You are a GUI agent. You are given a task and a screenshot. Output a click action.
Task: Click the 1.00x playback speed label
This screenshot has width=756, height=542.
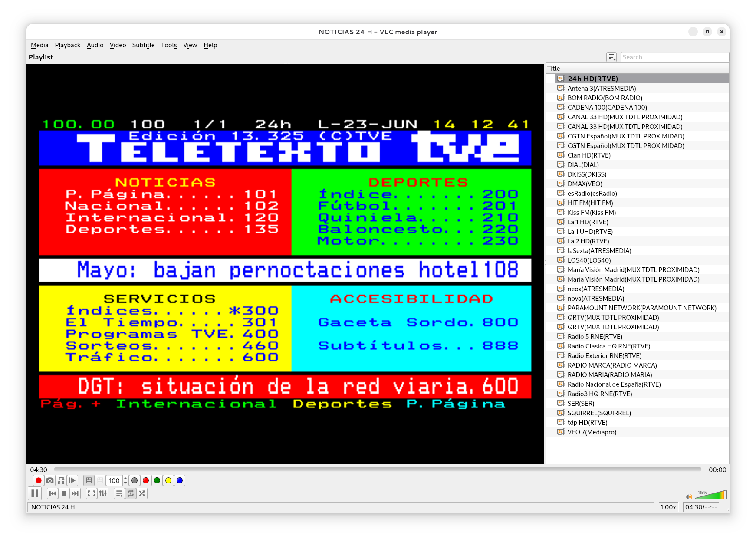tap(668, 507)
